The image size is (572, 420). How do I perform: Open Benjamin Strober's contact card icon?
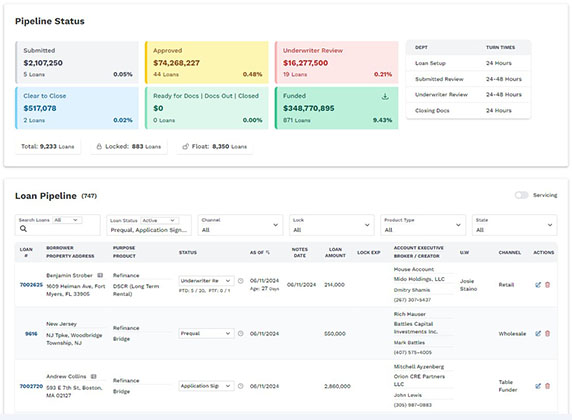coord(100,275)
